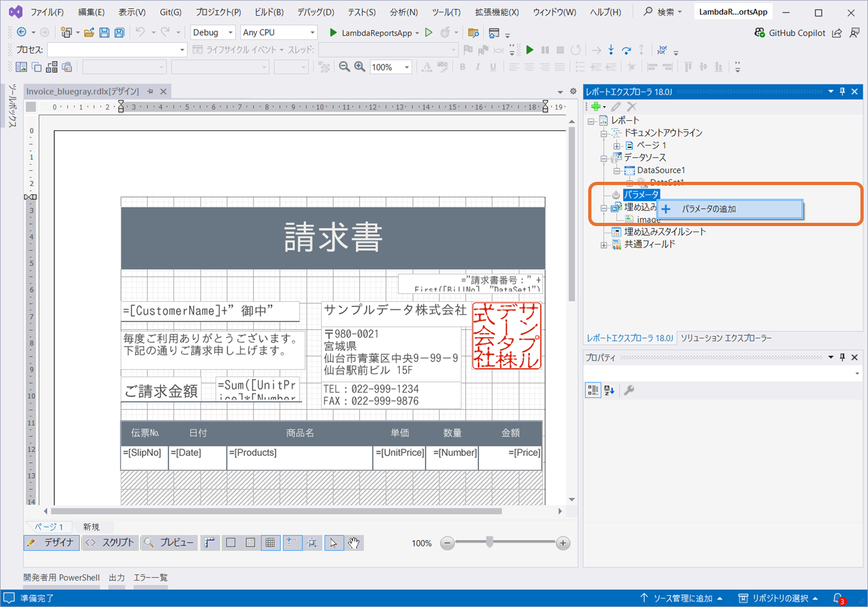Click リポジトリの選択 in status bar
Image resolution: width=868 pixels, height=607 pixels.
click(779, 598)
